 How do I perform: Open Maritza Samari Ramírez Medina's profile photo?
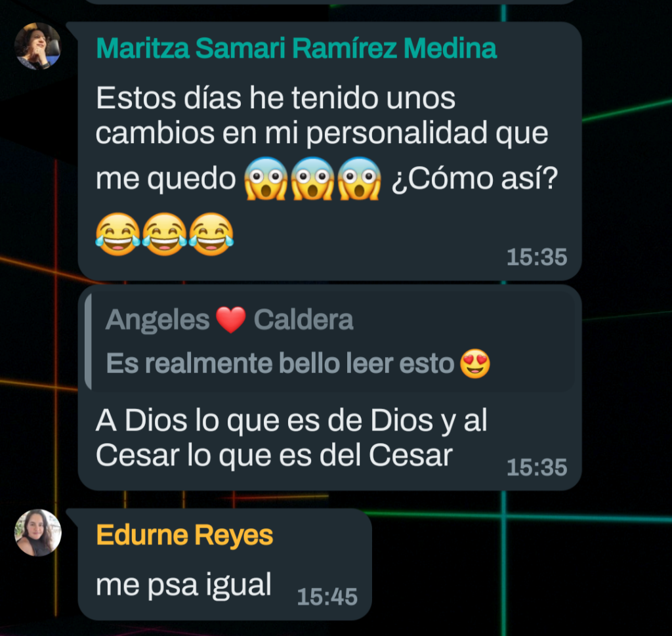tap(37, 46)
